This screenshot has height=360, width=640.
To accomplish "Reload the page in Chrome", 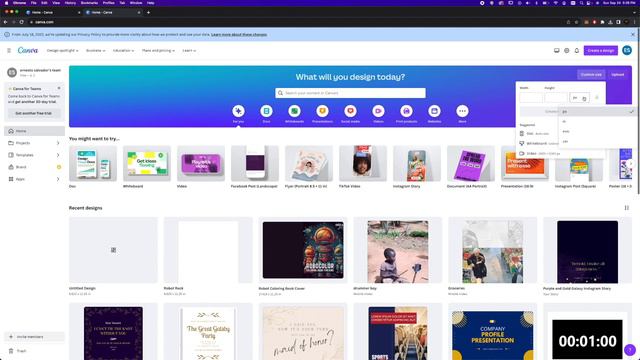I will coord(22,22).
